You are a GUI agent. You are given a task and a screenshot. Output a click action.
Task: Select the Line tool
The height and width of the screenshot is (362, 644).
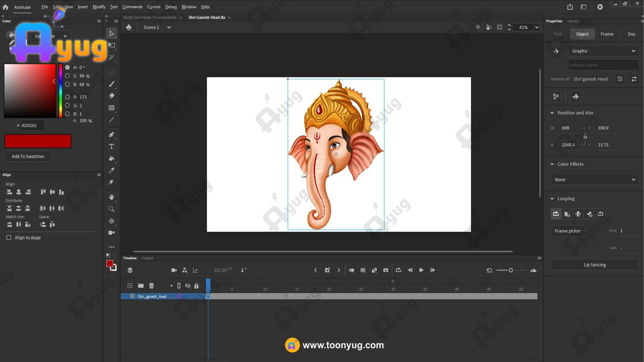coord(111,120)
